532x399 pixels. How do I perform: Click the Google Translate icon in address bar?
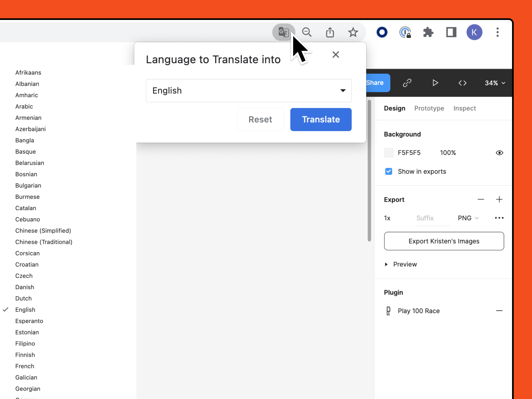tap(283, 32)
